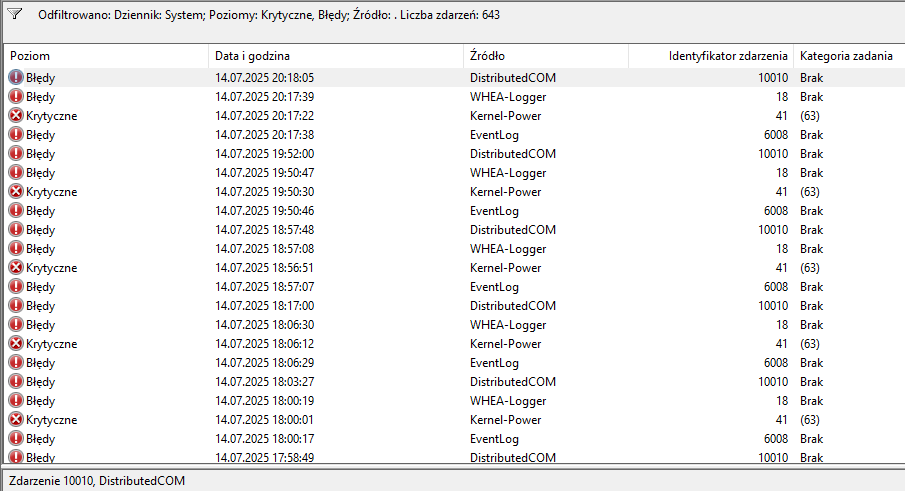Click error icon of 18:00:17 EventLog event
This screenshot has height=491, width=905.
point(16,439)
